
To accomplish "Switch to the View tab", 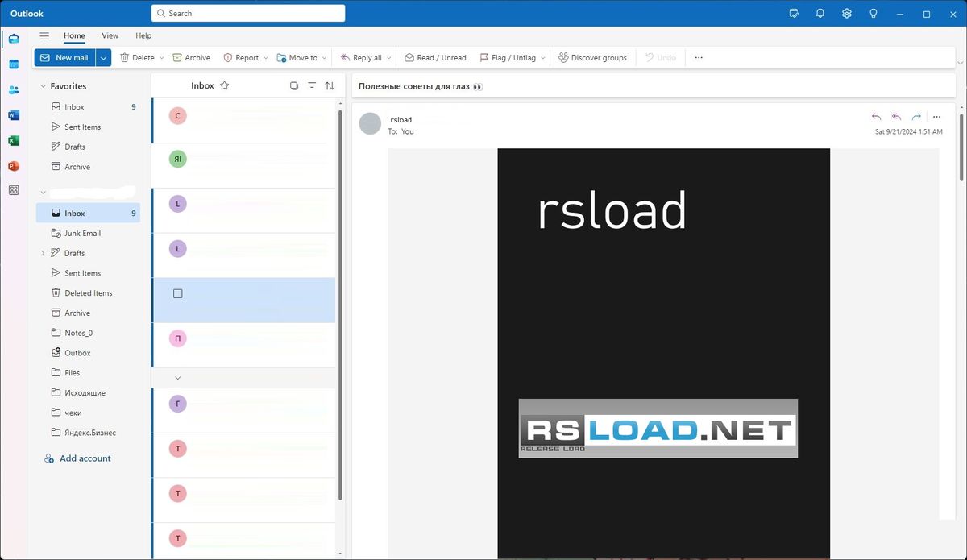I will pos(110,35).
